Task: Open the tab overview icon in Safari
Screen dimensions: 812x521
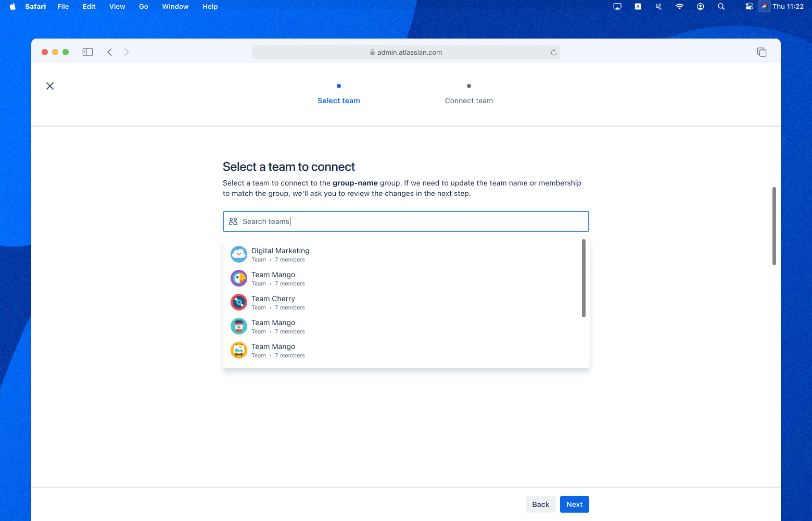Action: click(762, 52)
